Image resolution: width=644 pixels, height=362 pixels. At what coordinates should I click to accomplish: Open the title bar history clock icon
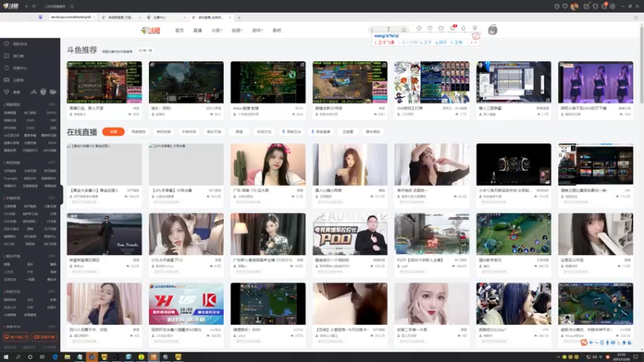tap(556, 6)
